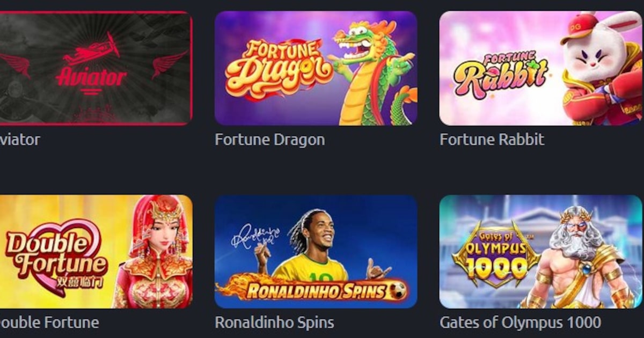Click the Ronaldinho Spins text label
Viewport: 644px width, 338px height.
coord(274,322)
